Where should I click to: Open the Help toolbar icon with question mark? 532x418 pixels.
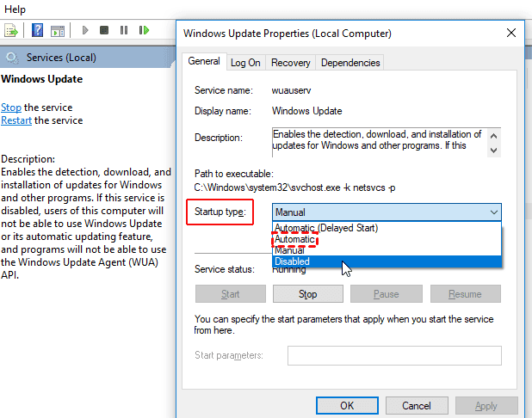click(37, 30)
